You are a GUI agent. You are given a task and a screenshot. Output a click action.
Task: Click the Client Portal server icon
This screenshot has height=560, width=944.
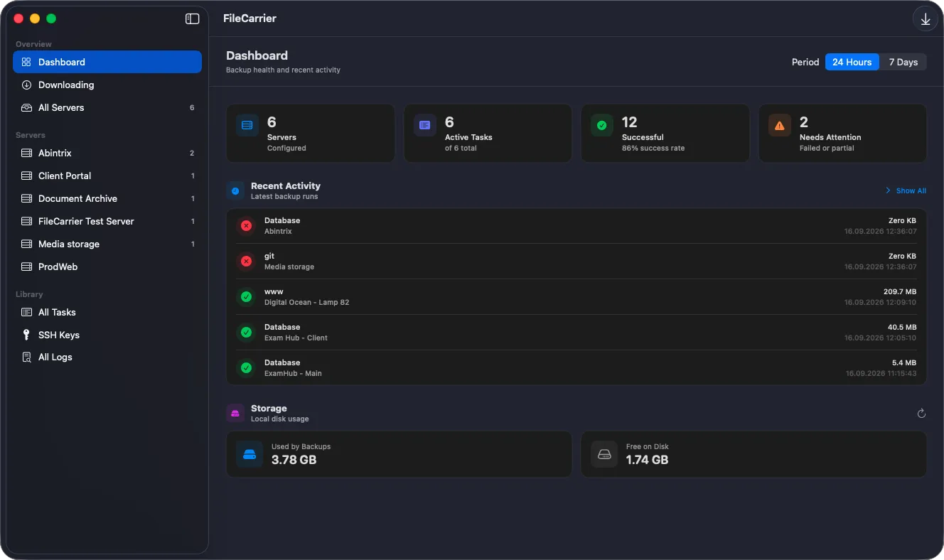coord(26,176)
